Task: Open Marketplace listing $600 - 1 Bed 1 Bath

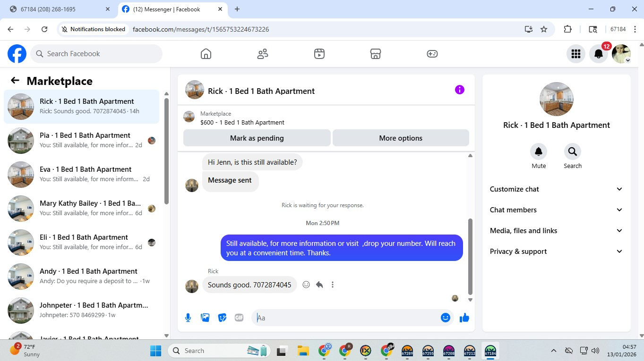Action: click(x=242, y=122)
